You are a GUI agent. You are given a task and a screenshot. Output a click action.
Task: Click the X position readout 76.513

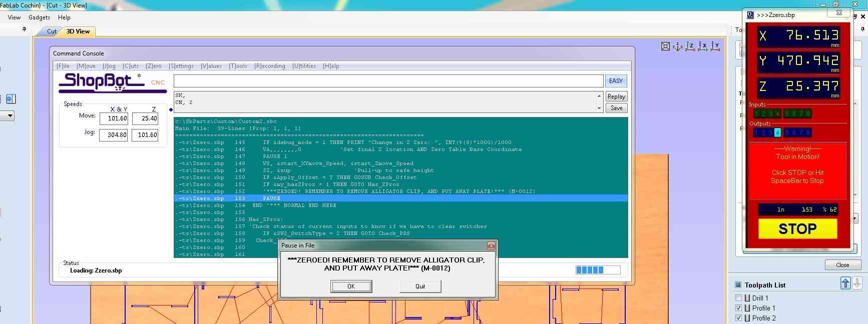pyautogui.click(x=798, y=36)
